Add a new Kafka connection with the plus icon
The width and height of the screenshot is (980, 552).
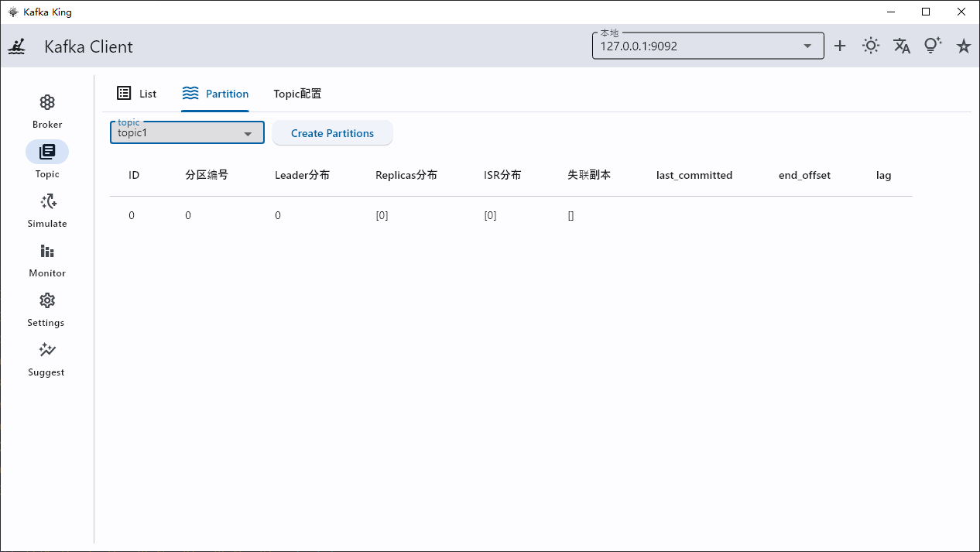pos(840,46)
